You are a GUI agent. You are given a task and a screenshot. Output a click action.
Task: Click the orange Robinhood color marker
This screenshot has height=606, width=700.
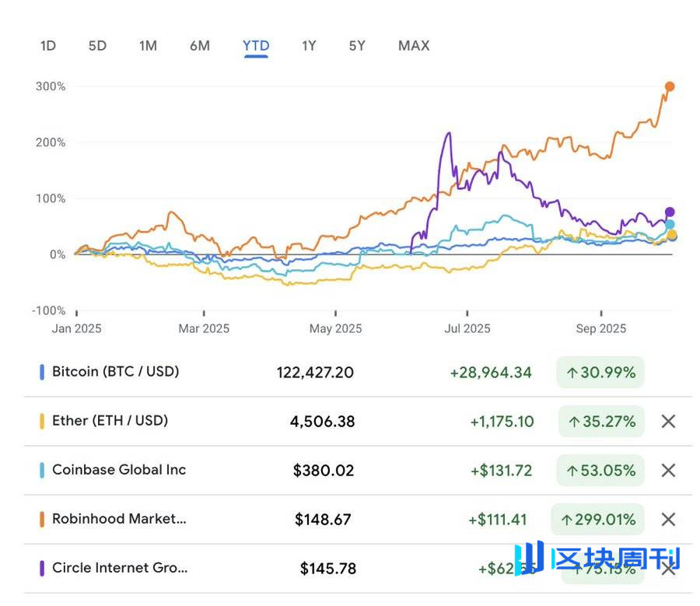42,520
